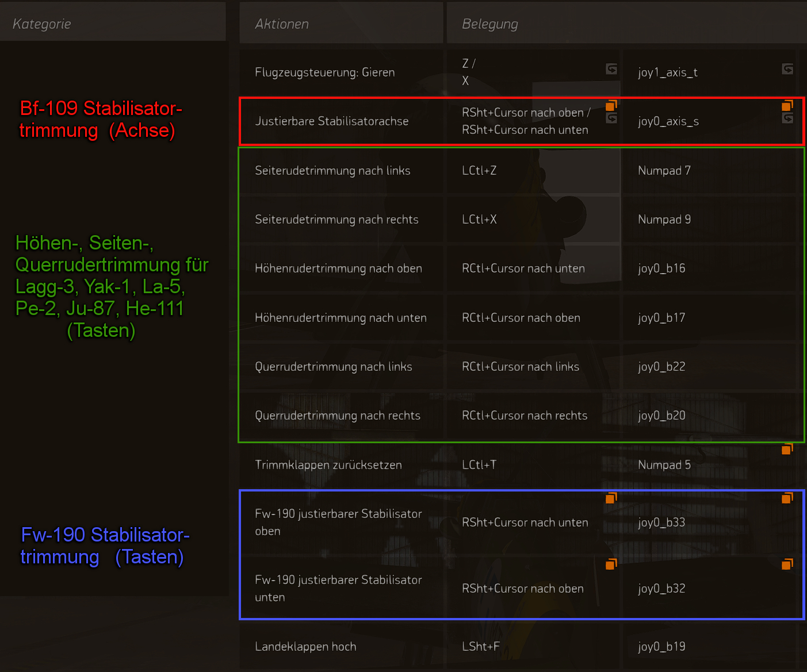
Task: Toggle invert icon in Stabilisatorachse keyboard cell
Action: (x=611, y=118)
